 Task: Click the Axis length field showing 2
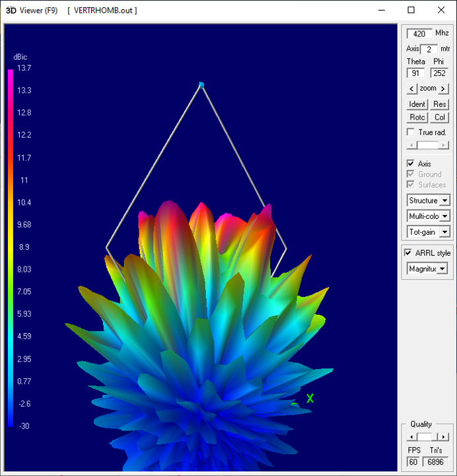(x=429, y=49)
